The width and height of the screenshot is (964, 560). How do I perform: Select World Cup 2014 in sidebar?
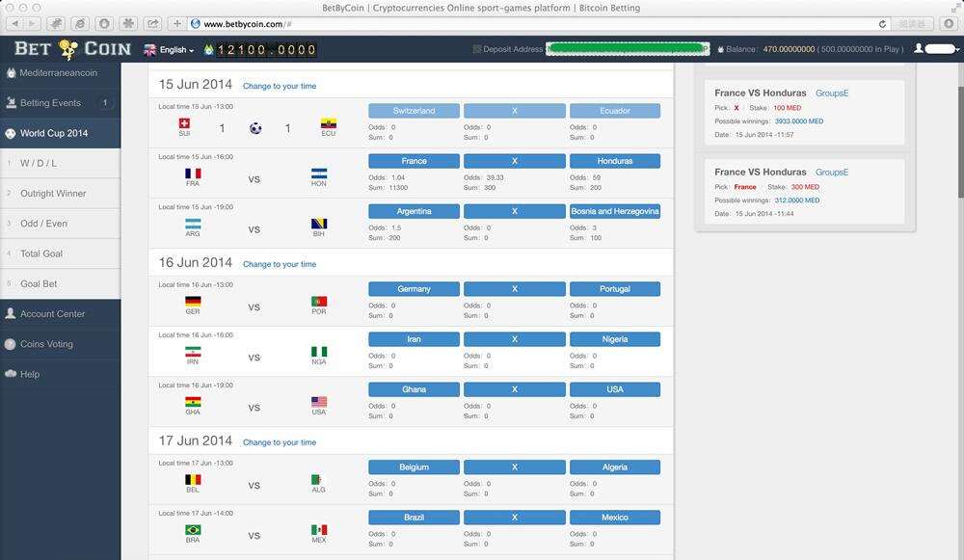click(60, 133)
